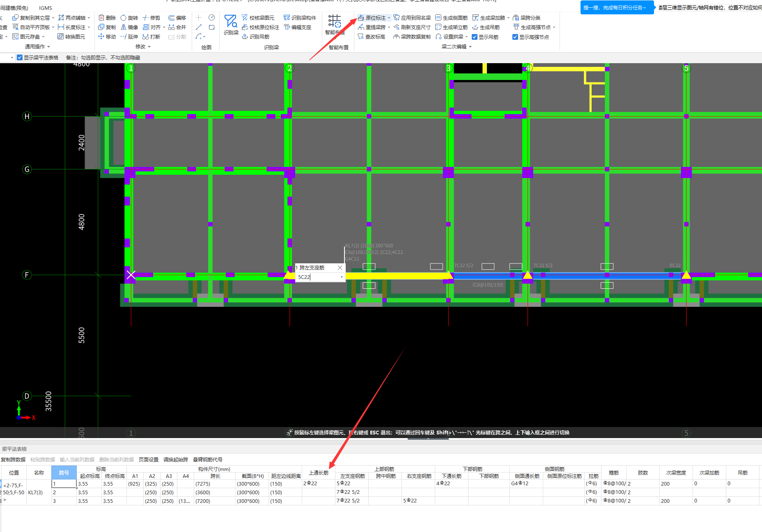This screenshot has width=762, height=532.
Task: Open the 对齐 dropdown arrow
Action: click(x=164, y=27)
